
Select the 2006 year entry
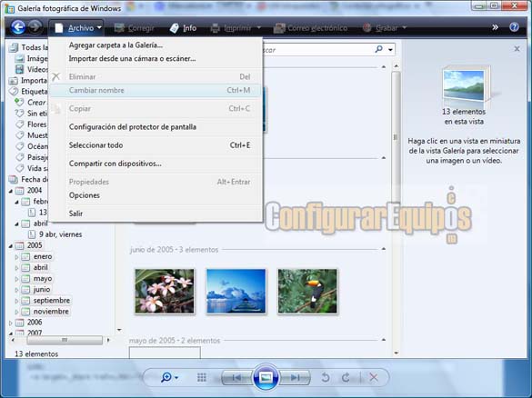pos(35,323)
